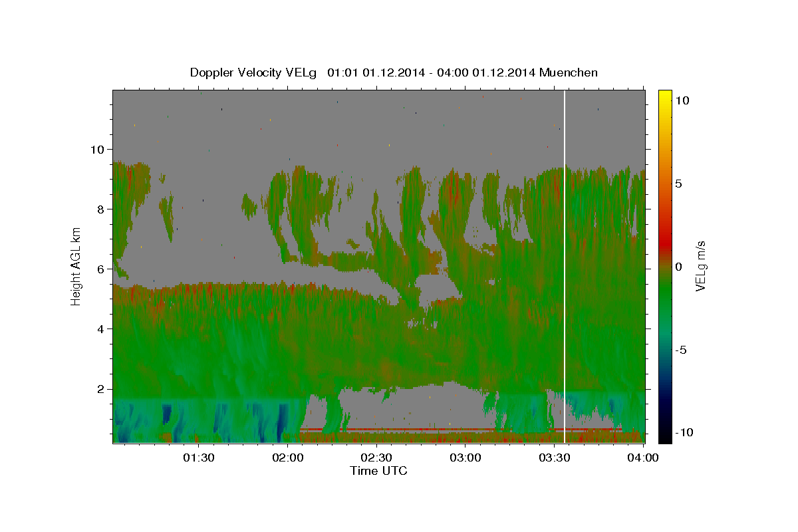Click the height axis label "10"

[x=96, y=150]
